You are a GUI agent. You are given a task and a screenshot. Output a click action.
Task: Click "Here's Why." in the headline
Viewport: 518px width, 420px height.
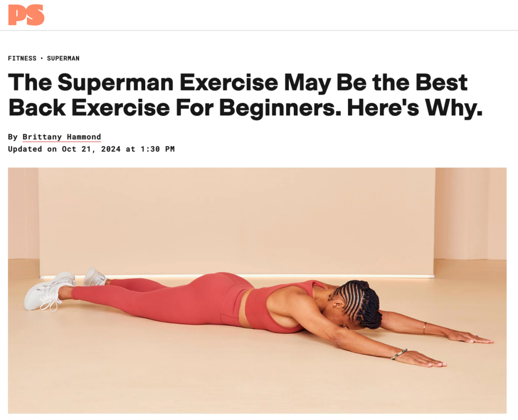415,108
